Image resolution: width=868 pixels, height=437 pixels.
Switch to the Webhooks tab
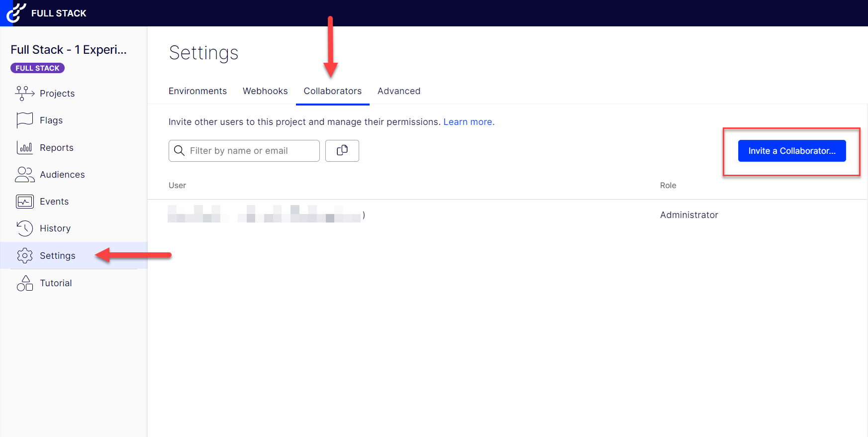coord(265,91)
